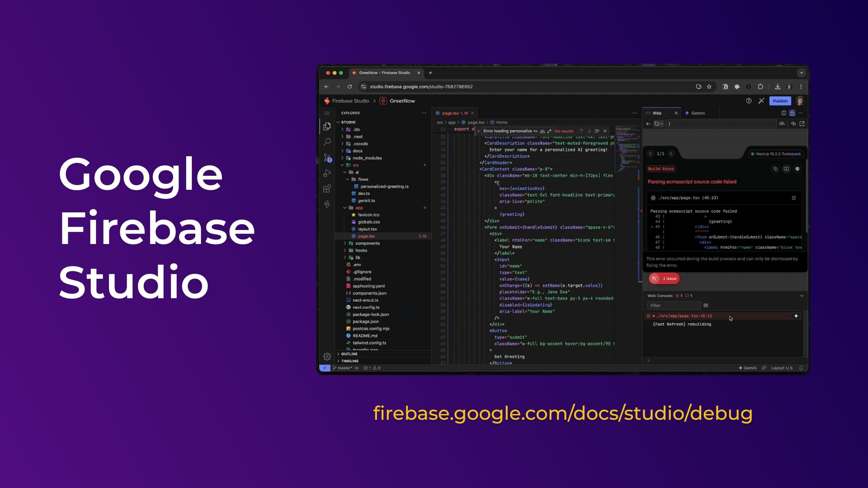Toggle the console list view icon beside Filter
Image resolution: width=868 pixels, height=488 pixels.
tap(706, 305)
